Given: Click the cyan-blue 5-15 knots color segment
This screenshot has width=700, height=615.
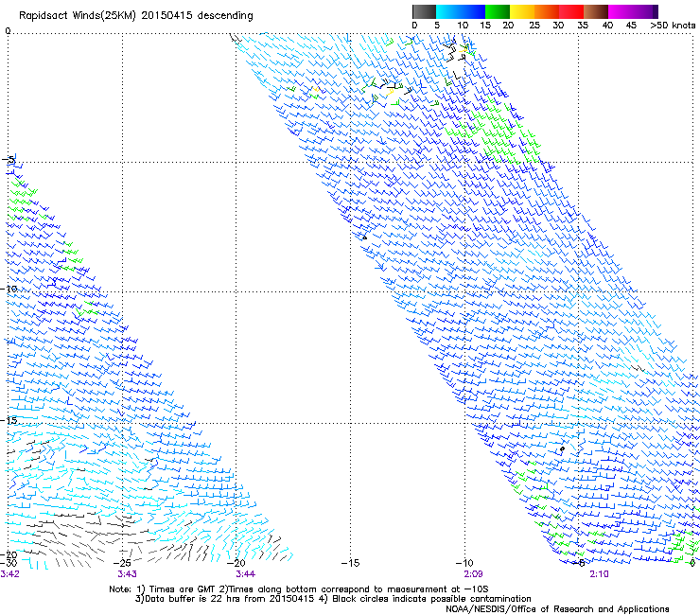Looking at the screenshot, I should pos(461,11).
